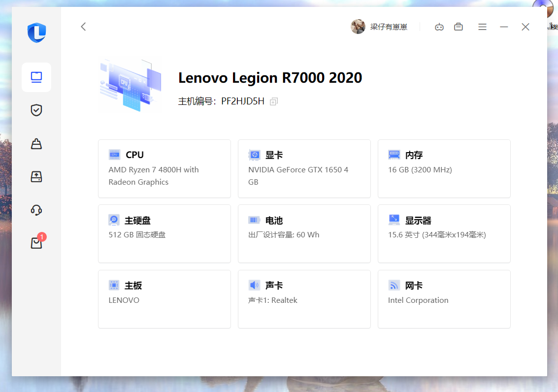Image resolution: width=558 pixels, height=392 pixels.
Task: Click the 内存 memory icon
Action: point(394,155)
